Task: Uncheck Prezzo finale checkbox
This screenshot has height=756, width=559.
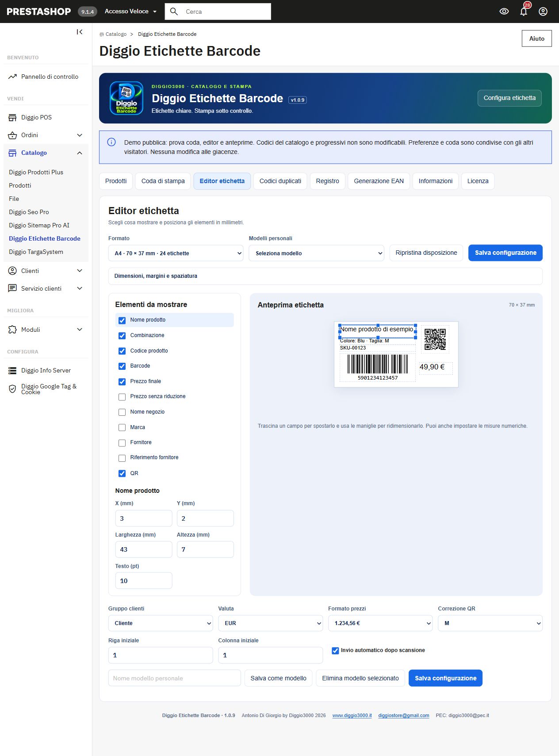Action: [x=122, y=382]
